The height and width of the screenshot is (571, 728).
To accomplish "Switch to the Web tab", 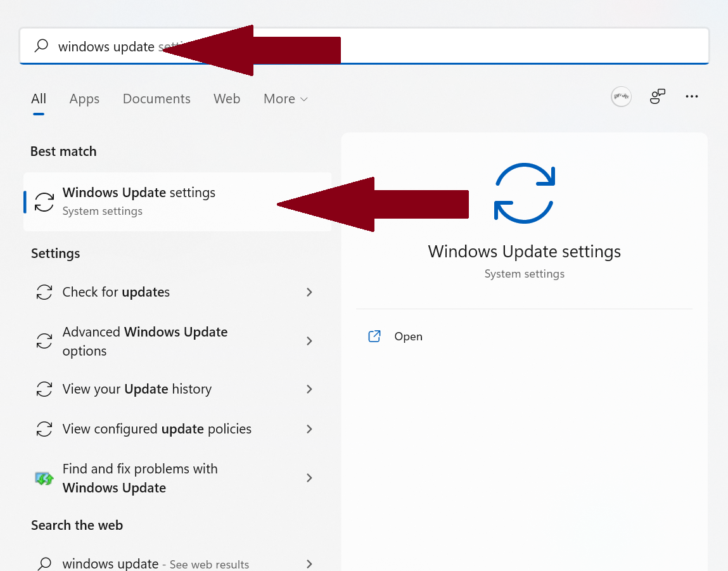I will coord(227,98).
